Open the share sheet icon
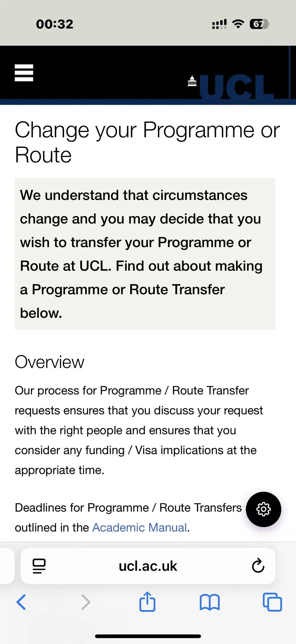Viewport: 296px width, 644px height. pos(147,601)
